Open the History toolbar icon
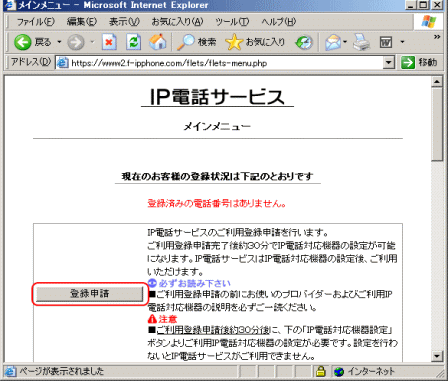448x381 pixels. [304, 43]
